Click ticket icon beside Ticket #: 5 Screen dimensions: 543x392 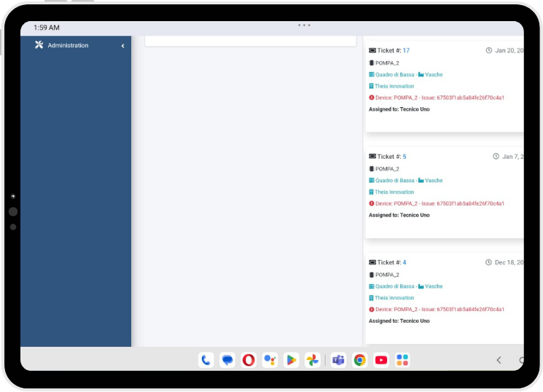[x=372, y=157]
